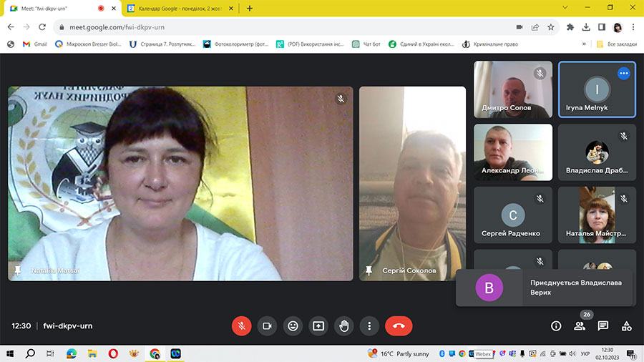
Task: Expand hidden bookmarks chevron
Action: click(x=584, y=44)
